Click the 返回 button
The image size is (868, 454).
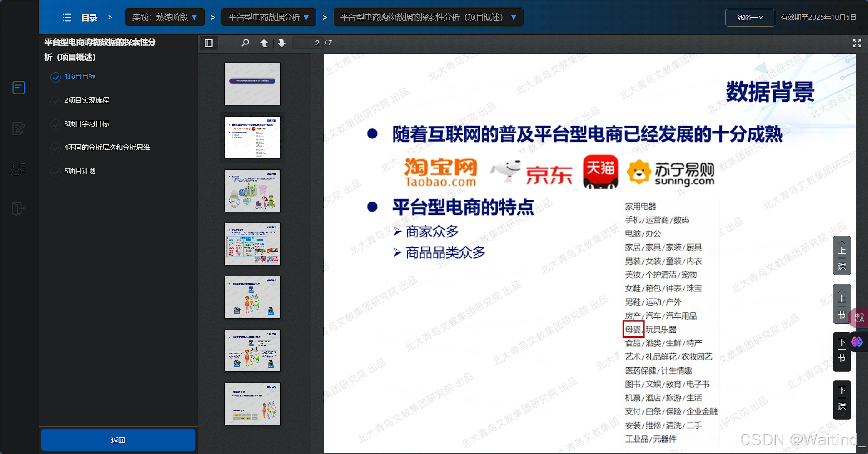coord(118,440)
